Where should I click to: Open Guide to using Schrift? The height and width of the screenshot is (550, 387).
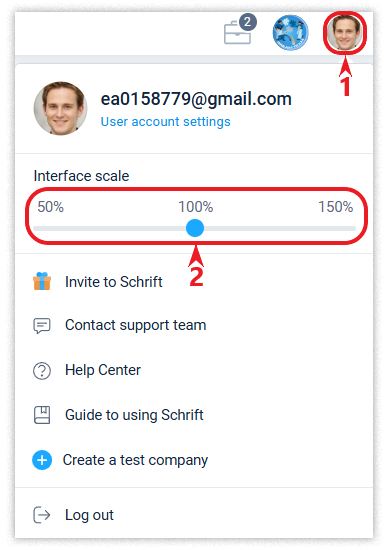[x=194, y=415]
